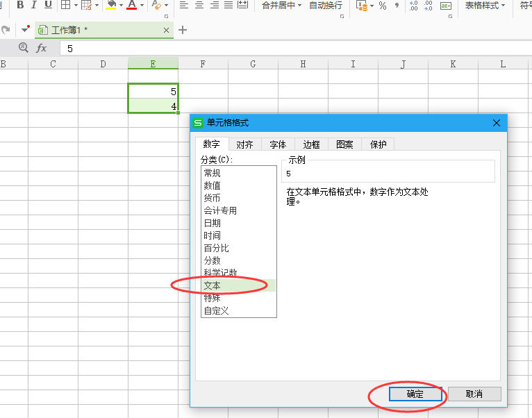Switch to the 数字 tab
Viewport: 532px width, 418px height.
(211, 144)
